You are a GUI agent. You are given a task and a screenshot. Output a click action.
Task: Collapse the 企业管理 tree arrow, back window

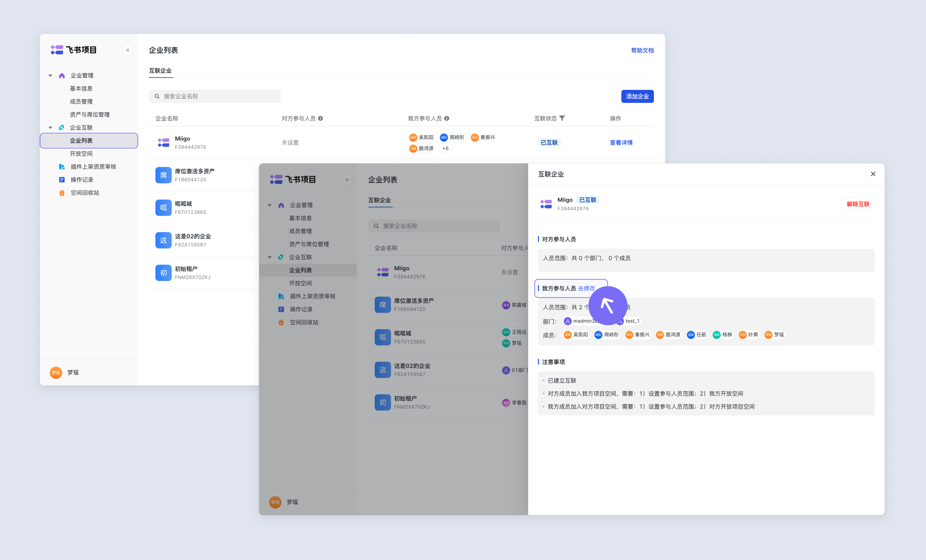(x=50, y=76)
